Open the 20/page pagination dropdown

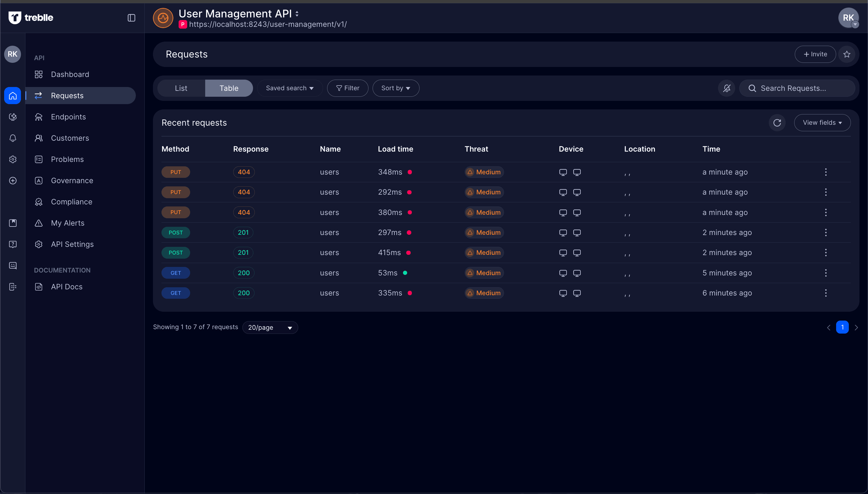(270, 327)
